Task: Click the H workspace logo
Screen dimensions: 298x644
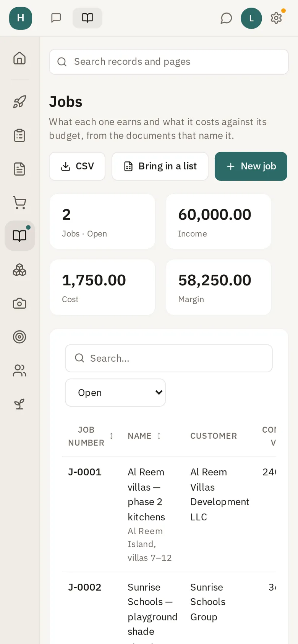Action: pos(21,18)
